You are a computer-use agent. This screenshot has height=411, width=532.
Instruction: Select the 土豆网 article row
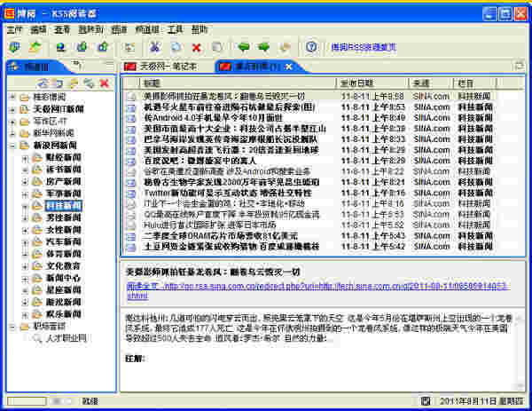323,247
